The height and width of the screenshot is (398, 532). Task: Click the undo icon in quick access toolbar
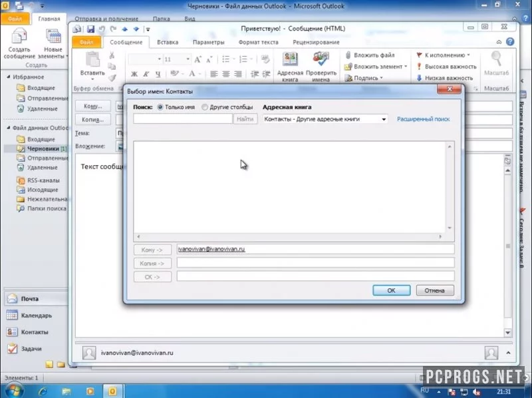[x=102, y=29]
